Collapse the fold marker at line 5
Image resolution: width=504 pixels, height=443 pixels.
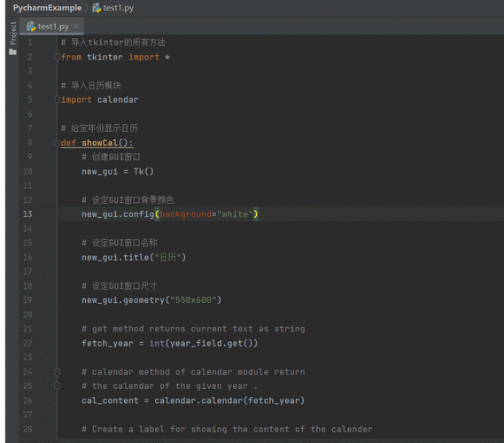[x=57, y=99]
